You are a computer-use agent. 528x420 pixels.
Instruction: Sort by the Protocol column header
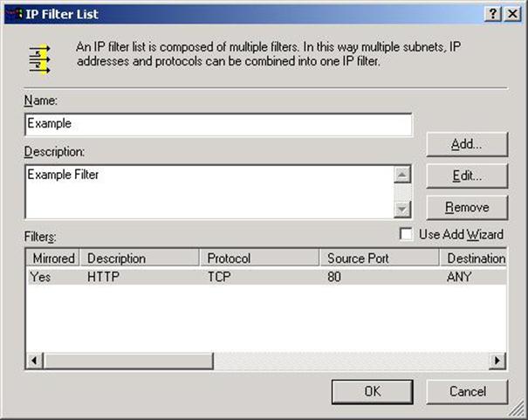[259, 258]
